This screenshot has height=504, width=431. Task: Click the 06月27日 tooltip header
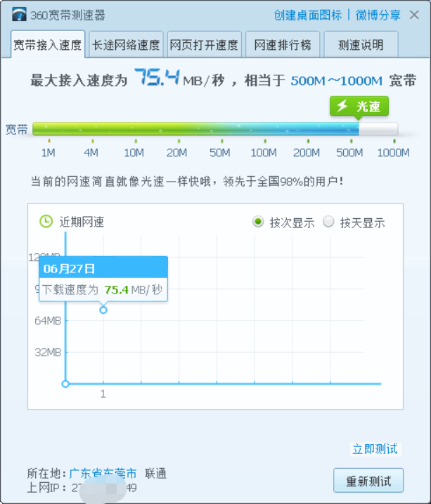click(x=103, y=267)
